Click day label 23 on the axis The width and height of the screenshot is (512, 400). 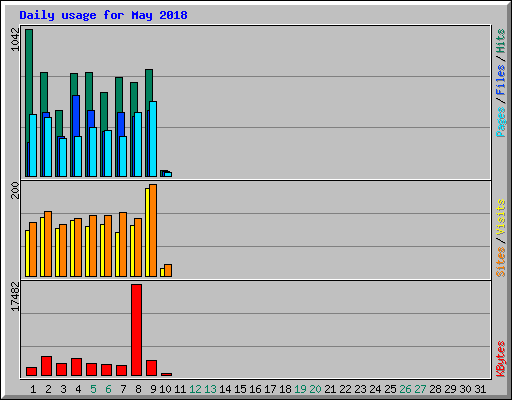tap(360, 389)
